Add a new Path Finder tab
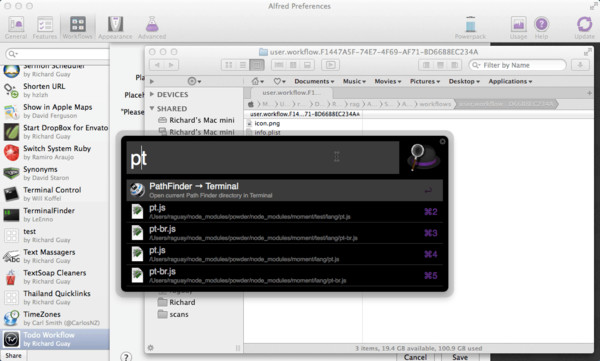This screenshot has height=361, width=600. coord(589,93)
